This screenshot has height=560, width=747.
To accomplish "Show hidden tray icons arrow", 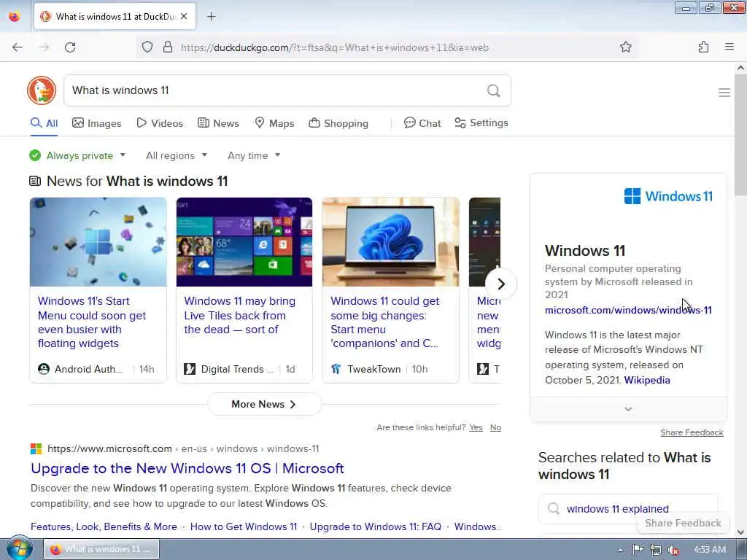I will [620, 550].
